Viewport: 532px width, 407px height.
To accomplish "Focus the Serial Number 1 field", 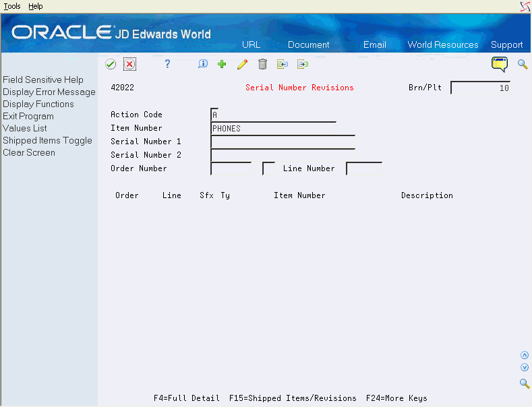I will pyautogui.click(x=283, y=142).
